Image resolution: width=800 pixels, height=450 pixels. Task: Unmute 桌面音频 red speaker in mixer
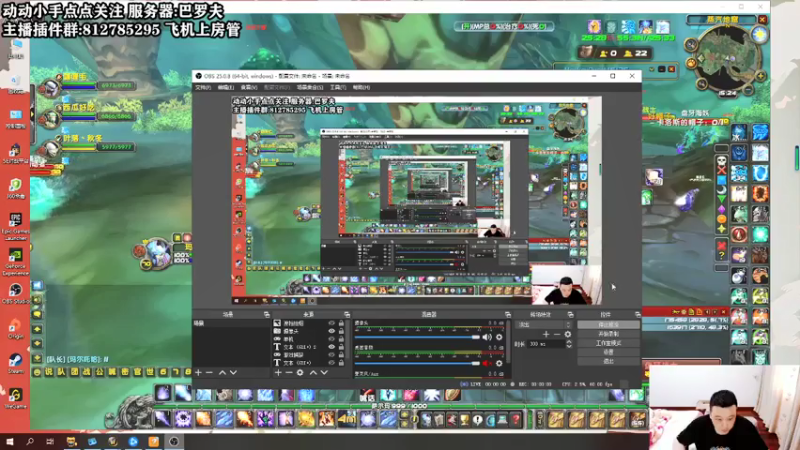[487, 363]
